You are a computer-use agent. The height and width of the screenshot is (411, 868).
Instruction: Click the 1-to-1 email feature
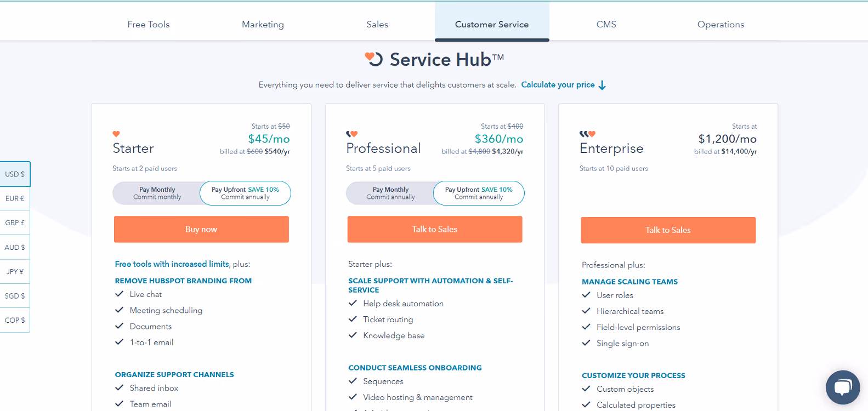pos(151,342)
